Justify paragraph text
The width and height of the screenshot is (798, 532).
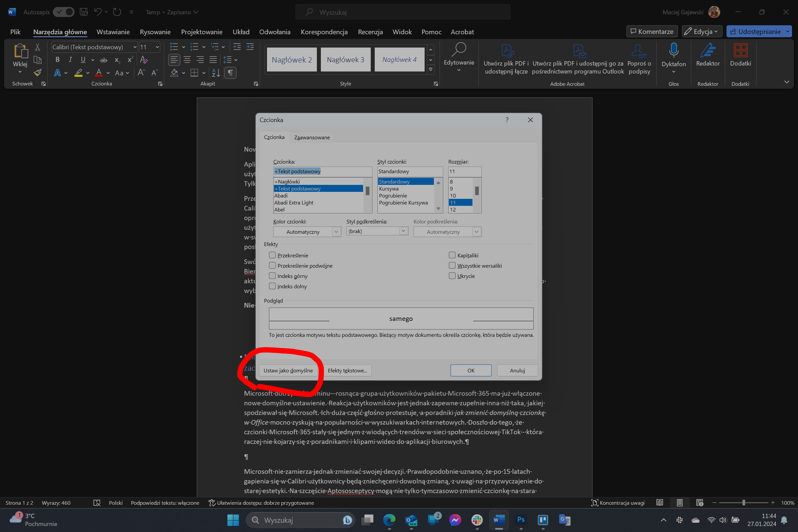pyautogui.click(x=213, y=60)
